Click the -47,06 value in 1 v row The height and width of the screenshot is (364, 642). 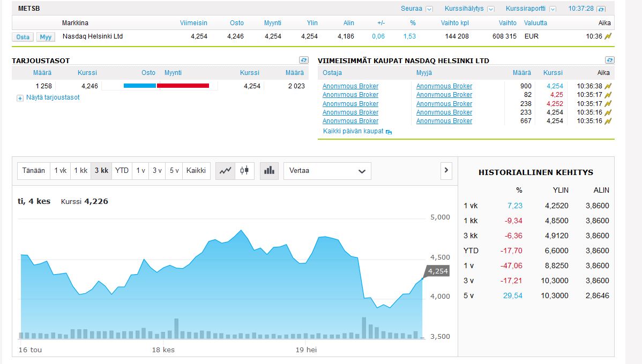click(511, 266)
